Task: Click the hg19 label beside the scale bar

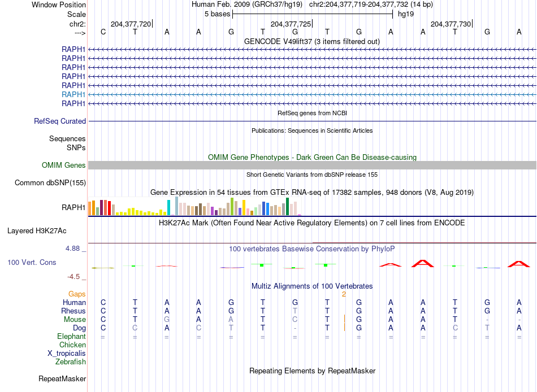Action: [406, 14]
